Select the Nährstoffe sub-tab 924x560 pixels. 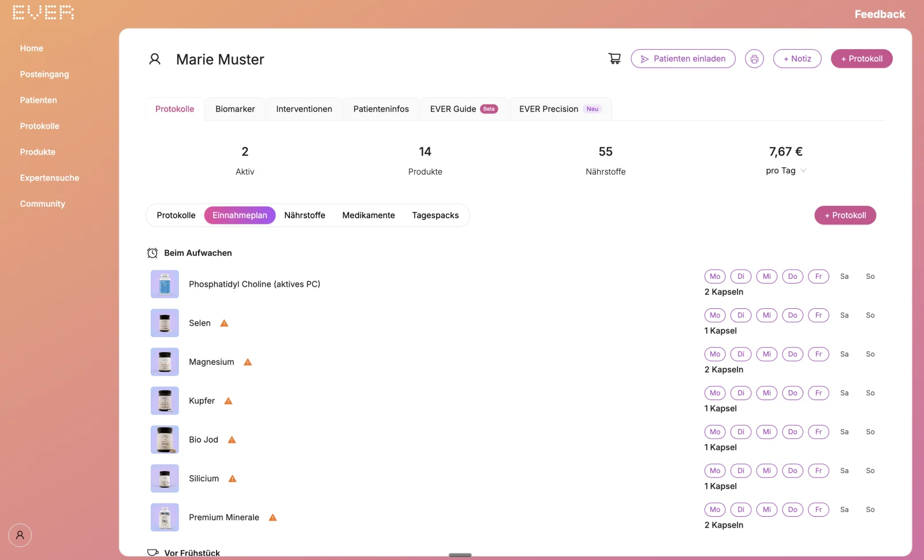pos(305,215)
